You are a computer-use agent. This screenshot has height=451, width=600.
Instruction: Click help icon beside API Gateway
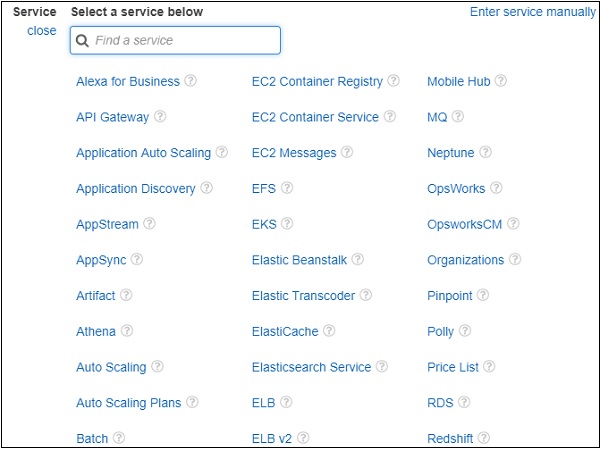[160, 117]
